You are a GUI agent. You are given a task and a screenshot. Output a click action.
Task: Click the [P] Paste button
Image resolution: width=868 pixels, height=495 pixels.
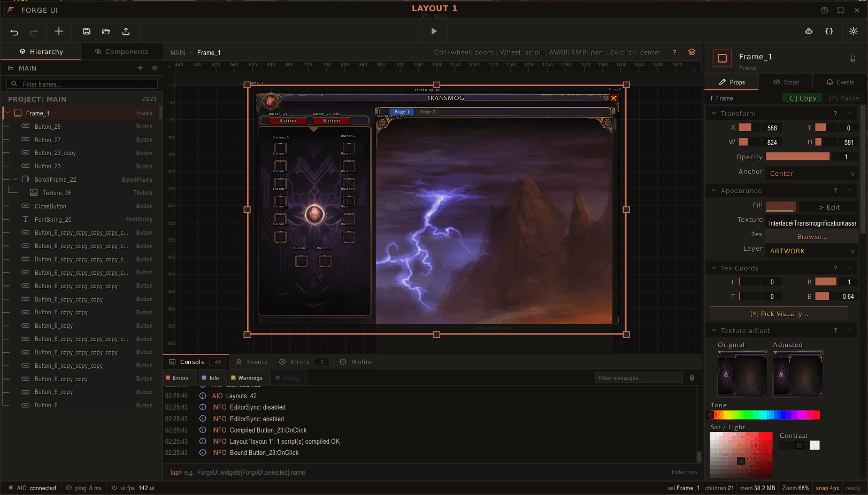tap(843, 98)
